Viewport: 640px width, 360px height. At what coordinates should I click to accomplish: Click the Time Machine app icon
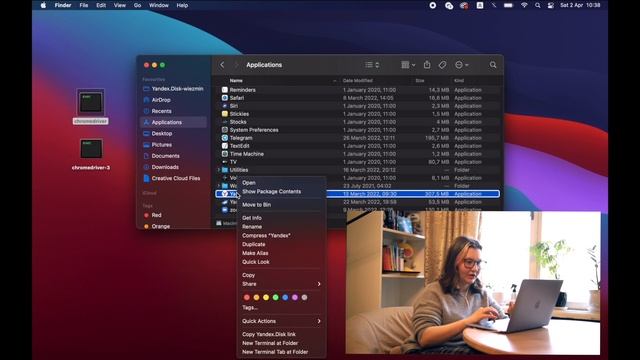[x=224, y=154]
